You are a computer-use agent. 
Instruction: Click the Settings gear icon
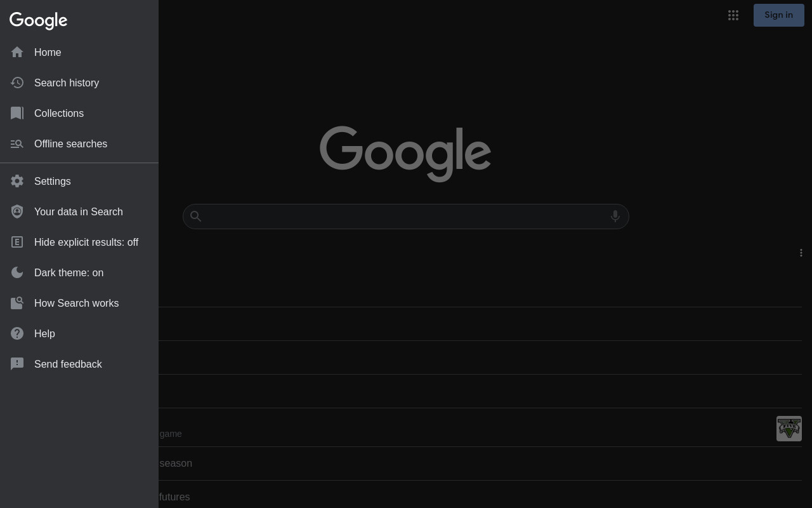17,181
